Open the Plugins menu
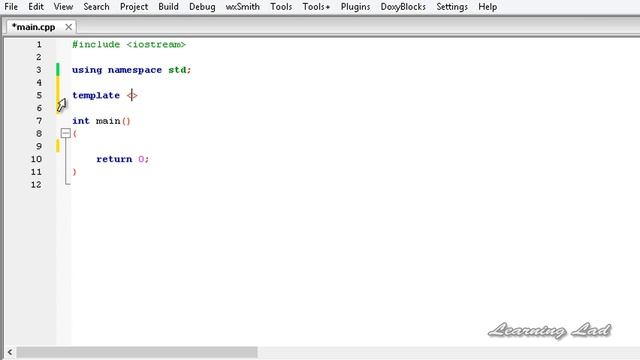The image size is (640, 360). [356, 7]
